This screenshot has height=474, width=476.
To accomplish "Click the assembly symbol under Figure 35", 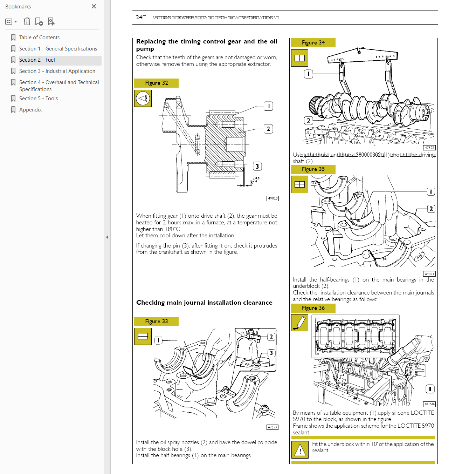I will pyautogui.click(x=300, y=184).
